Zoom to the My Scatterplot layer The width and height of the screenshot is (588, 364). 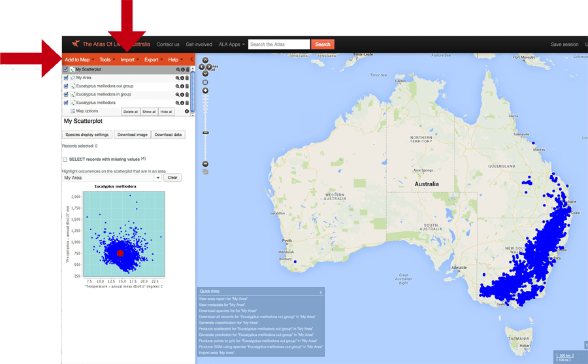pos(178,69)
